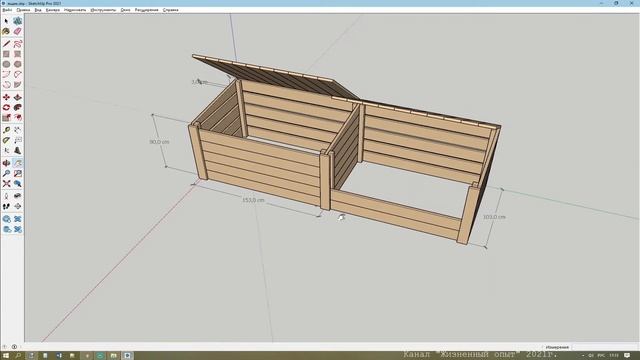Choose the Rotate tool
This screenshot has height=360, width=640.
point(6,107)
